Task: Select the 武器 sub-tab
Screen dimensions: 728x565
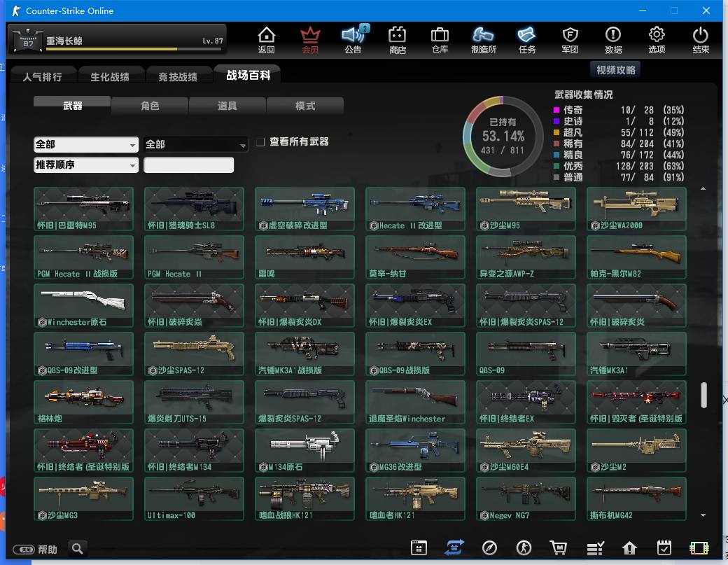Action: coord(72,105)
